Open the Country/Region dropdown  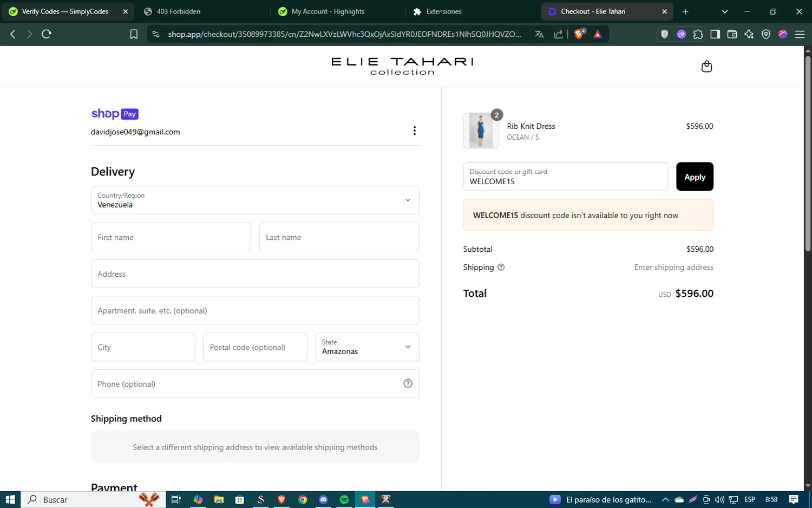[x=255, y=200]
